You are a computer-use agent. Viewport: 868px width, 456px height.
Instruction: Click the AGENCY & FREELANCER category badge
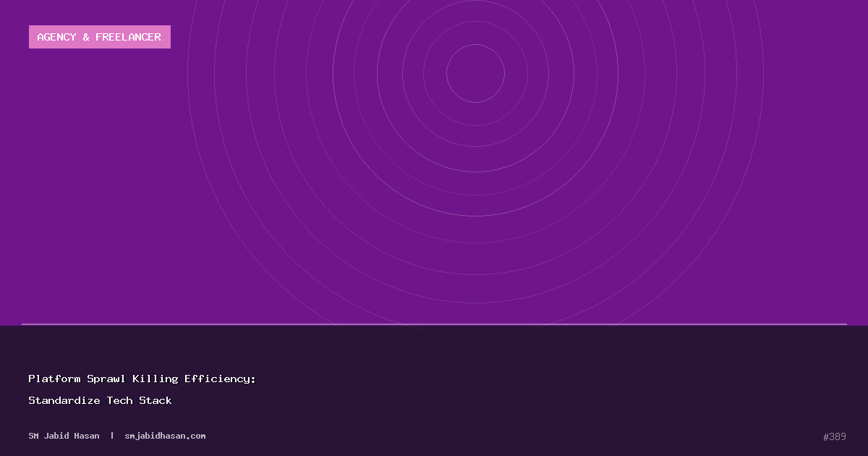(x=99, y=37)
